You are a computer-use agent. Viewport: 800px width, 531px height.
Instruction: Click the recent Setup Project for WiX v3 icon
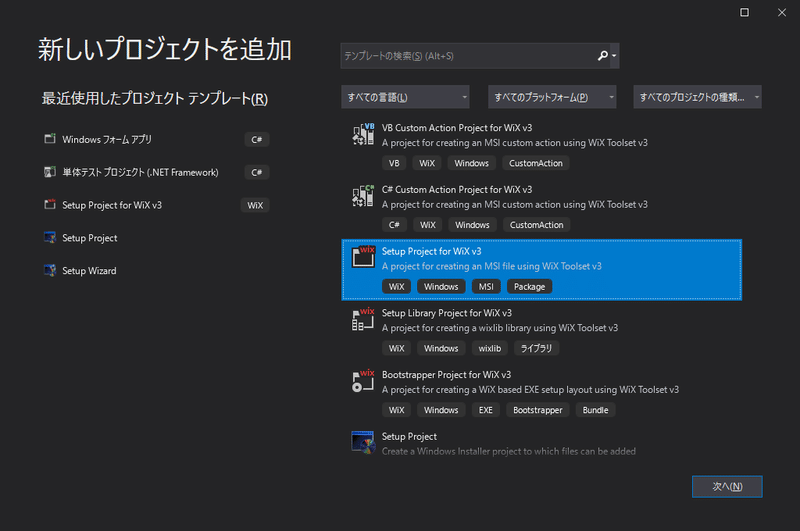pos(49,205)
